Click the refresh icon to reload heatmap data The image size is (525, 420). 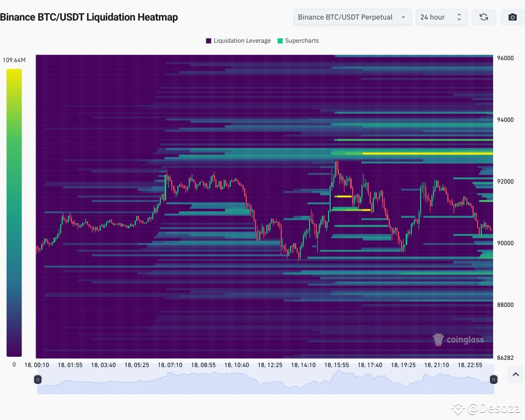tap(483, 17)
